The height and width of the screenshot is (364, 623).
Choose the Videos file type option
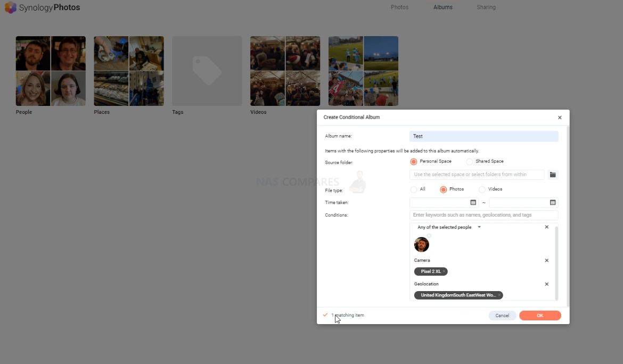pyautogui.click(x=482, y=189)
